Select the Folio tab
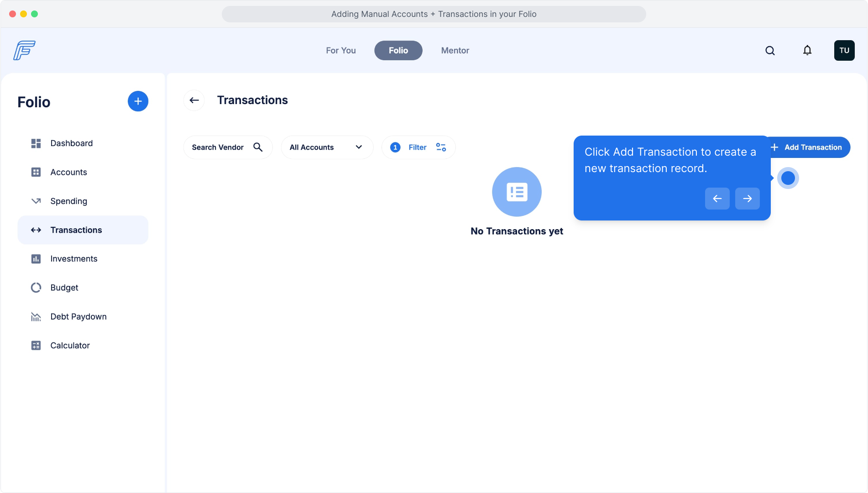This screenshot has height=493, width=868. click(398, 51)
